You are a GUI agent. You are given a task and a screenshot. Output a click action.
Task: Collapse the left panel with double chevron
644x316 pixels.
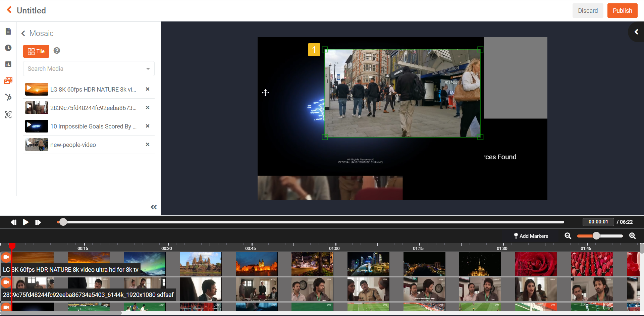click(154, 207)
